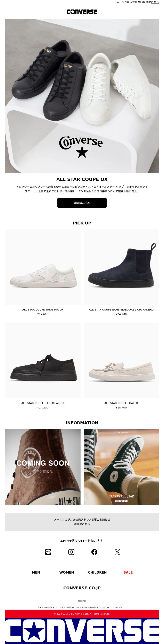Click the large CONVERSE footer banner logo
Image resolution: width=164 pixels, height=644 pixels.
(82, 631)
